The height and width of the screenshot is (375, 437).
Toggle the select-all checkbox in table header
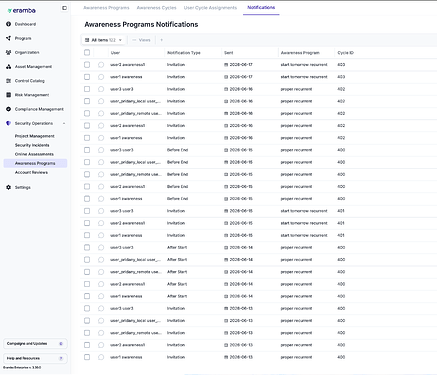pyautogui.click(x=87, y=52)
